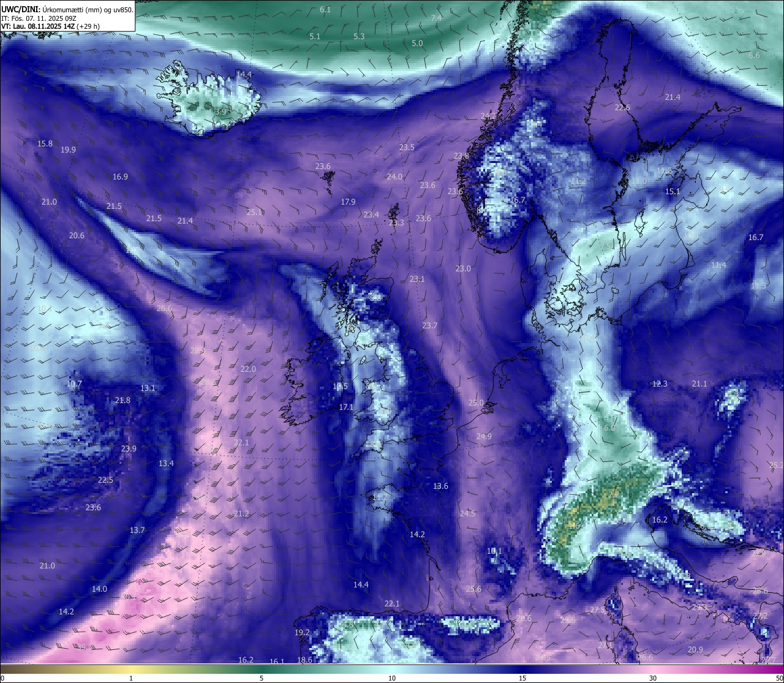Click colorbar tick label '50'
This screenshot has height=683, width=784.
point(779,678)
